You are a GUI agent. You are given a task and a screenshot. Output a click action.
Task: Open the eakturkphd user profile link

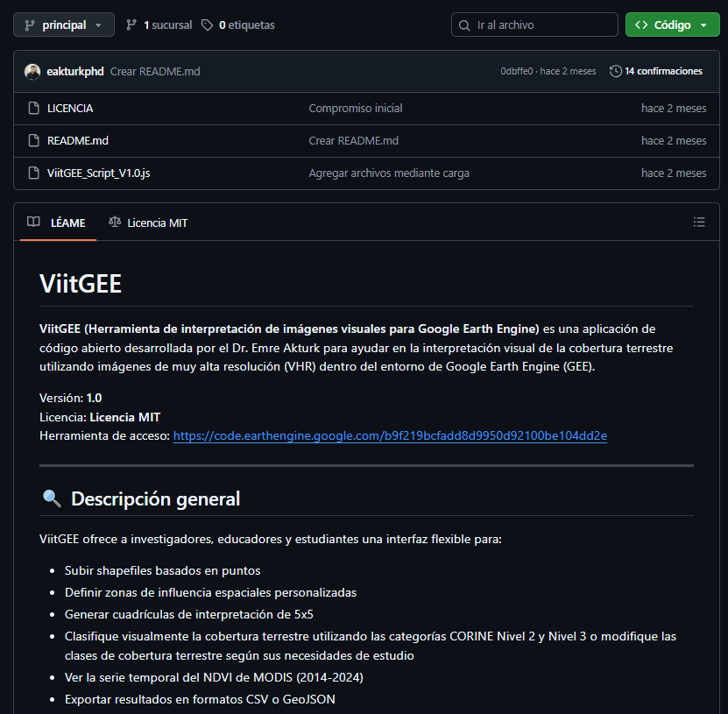point(75,72)
